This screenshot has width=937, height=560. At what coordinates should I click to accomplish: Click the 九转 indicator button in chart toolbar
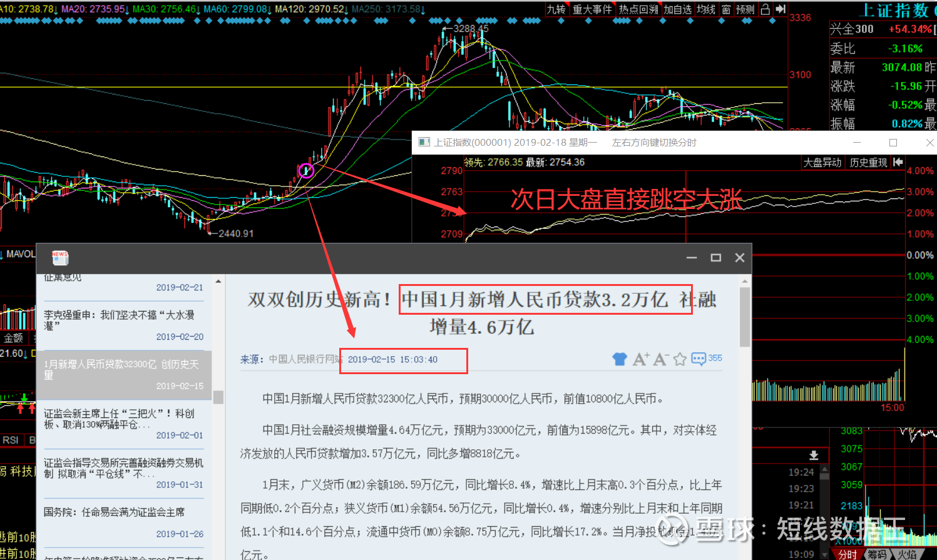click(x=556, y=9)
